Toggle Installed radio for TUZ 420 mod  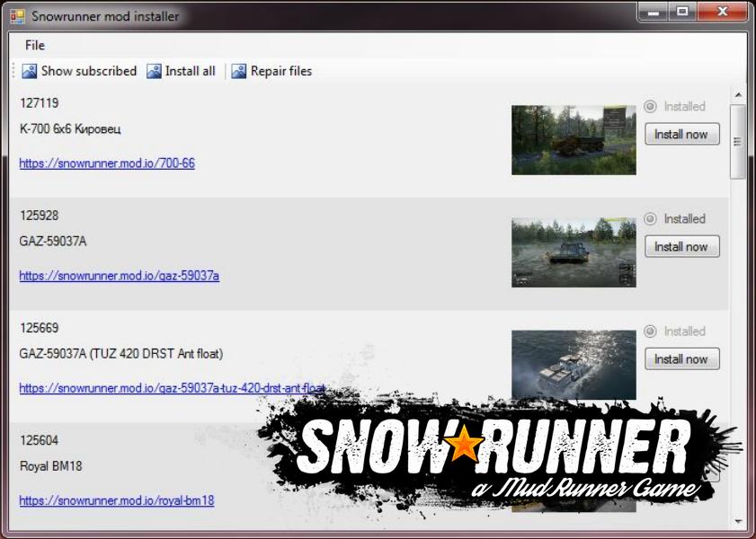pyautogui.click(x=651, y=331)
